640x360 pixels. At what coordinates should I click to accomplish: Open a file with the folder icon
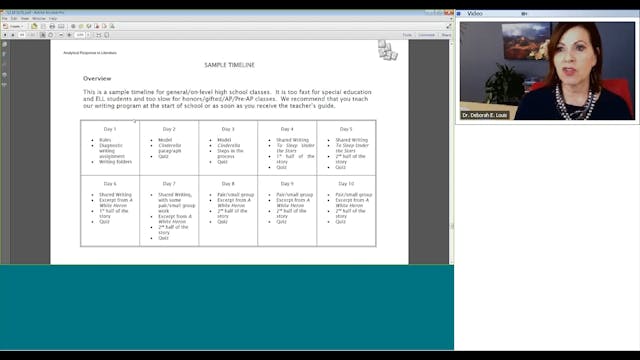[34, 26]
